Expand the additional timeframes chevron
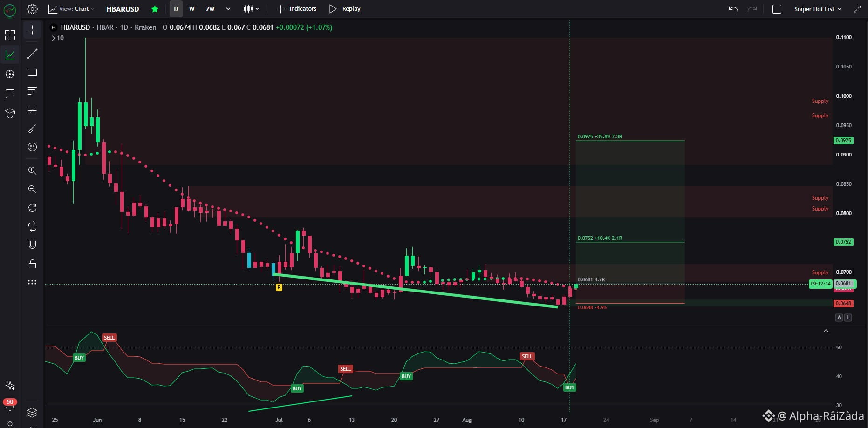The image size is (868, 428). tap(228, 9)
